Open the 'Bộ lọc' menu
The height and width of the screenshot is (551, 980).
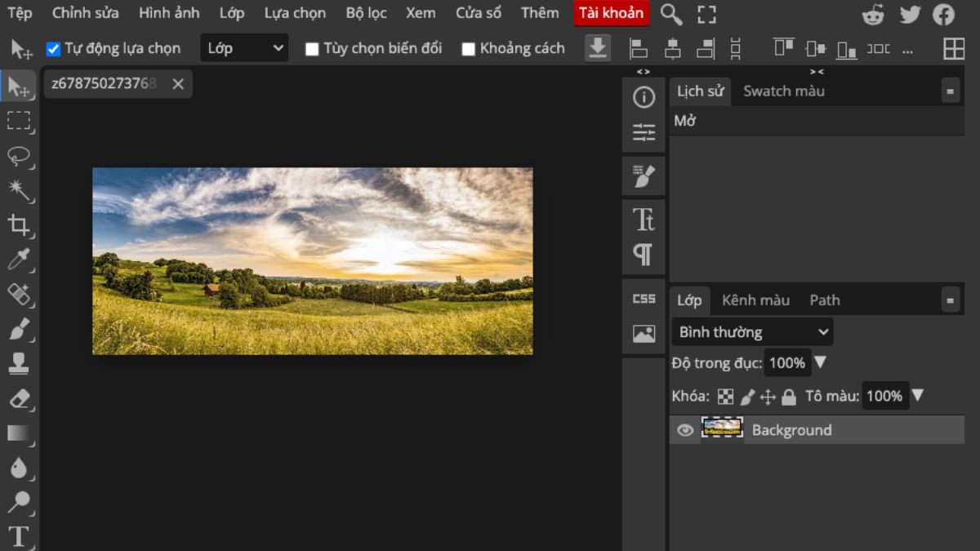pos(366,13)
